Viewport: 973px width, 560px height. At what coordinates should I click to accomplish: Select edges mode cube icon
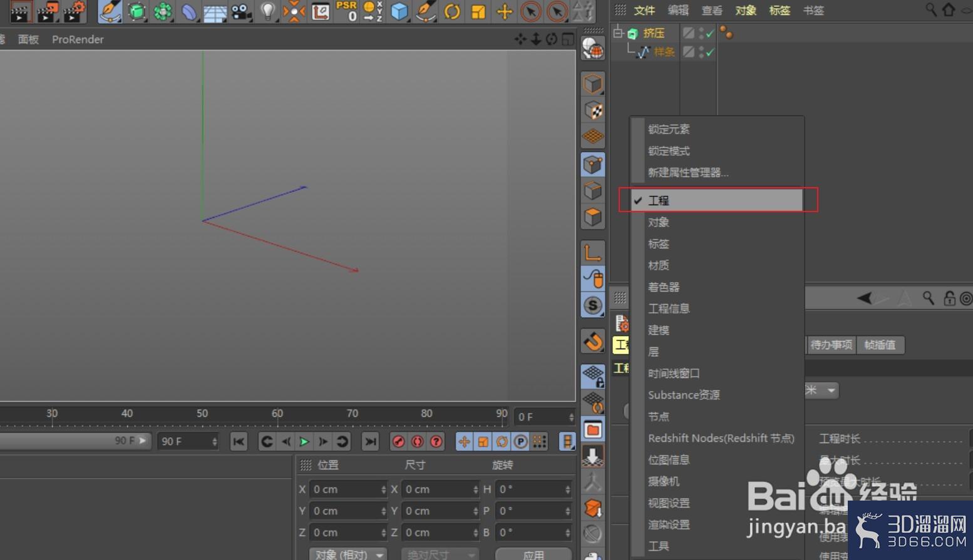click(x=593, y=191)
